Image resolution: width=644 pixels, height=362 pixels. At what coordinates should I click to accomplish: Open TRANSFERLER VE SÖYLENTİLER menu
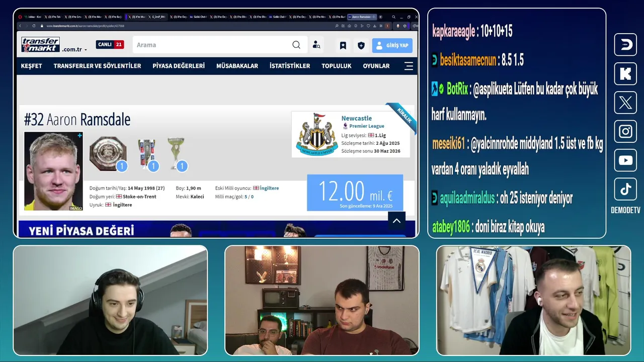pos(97,66)
